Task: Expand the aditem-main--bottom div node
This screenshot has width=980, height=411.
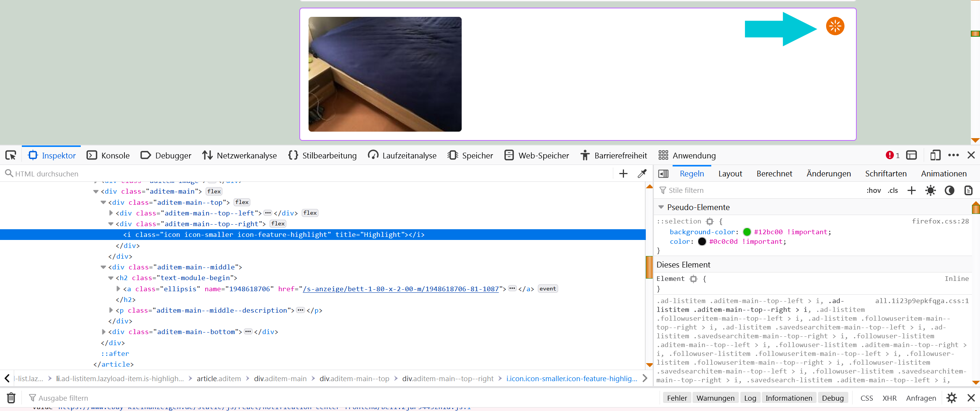Action: point(104,332)
